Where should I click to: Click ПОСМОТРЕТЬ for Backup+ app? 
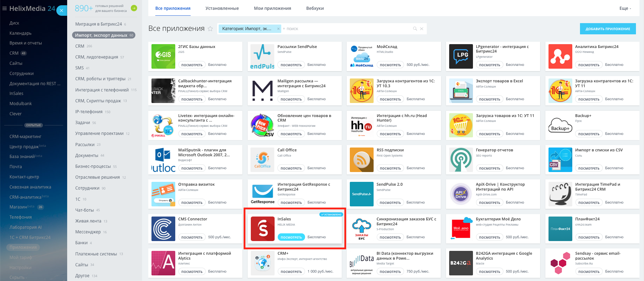pyautogui.click(x=589, y=134)
